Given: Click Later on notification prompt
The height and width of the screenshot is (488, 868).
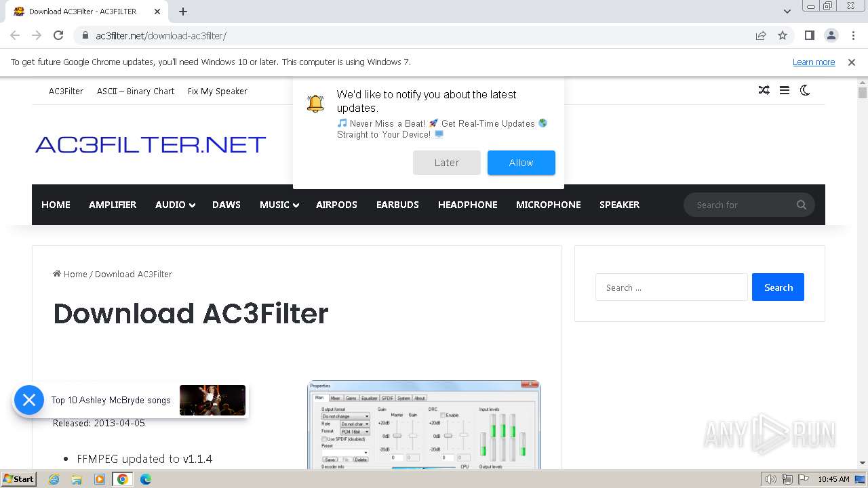Looking at the screenshot, I should click(447, 163).
